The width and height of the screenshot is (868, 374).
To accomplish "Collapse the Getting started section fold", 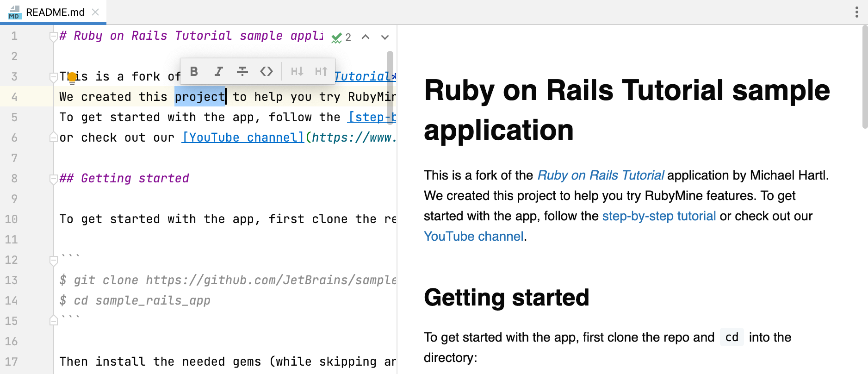I will (54, 179).
